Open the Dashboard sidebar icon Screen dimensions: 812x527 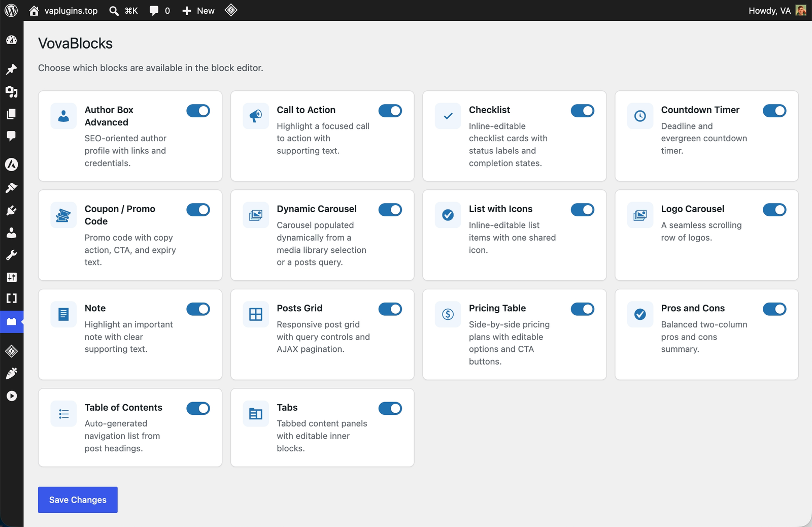(x=12, y=40)
